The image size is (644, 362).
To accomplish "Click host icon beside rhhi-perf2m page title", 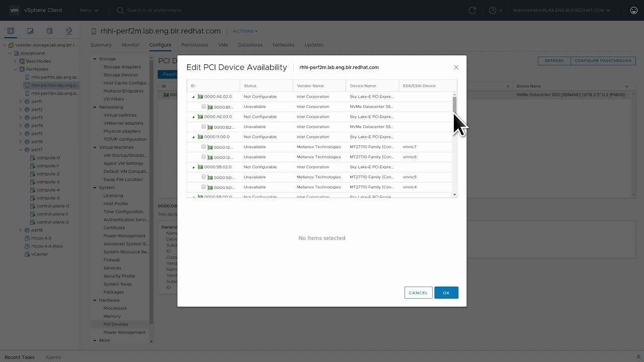I will [x=94, y=31].
